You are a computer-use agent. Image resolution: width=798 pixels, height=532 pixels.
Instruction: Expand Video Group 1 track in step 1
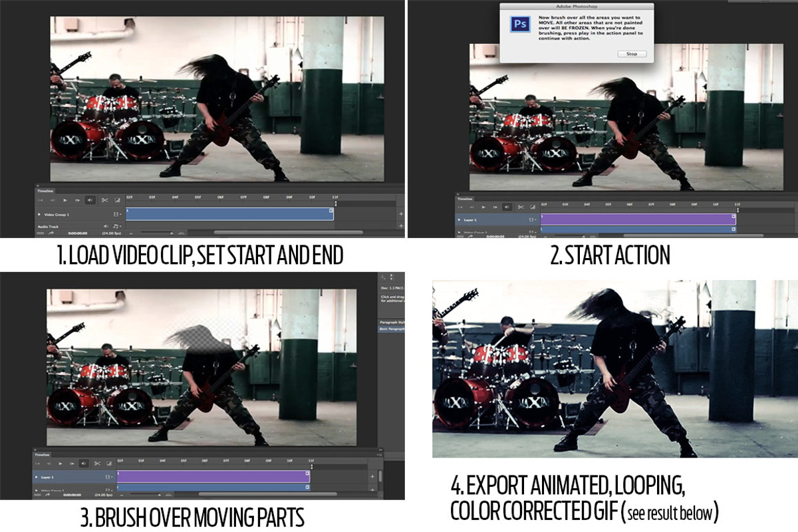click(x=39, y=214)
